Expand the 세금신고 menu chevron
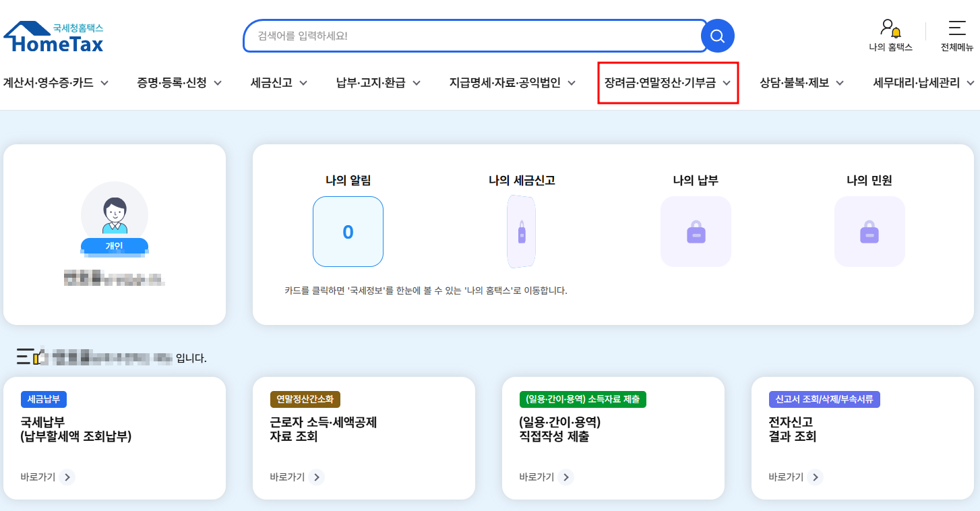The width and height of the screenshot is (980, 511). pyautogui.click(x=303, y=83)
